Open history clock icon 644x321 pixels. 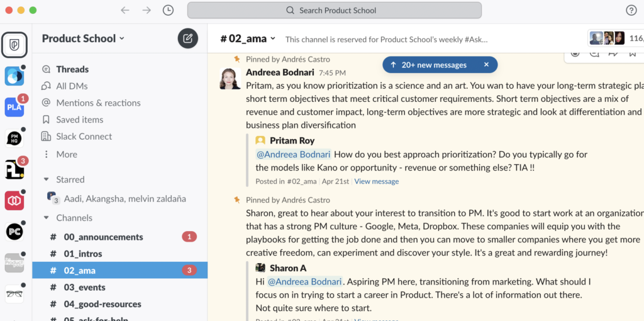click(168, 10)
